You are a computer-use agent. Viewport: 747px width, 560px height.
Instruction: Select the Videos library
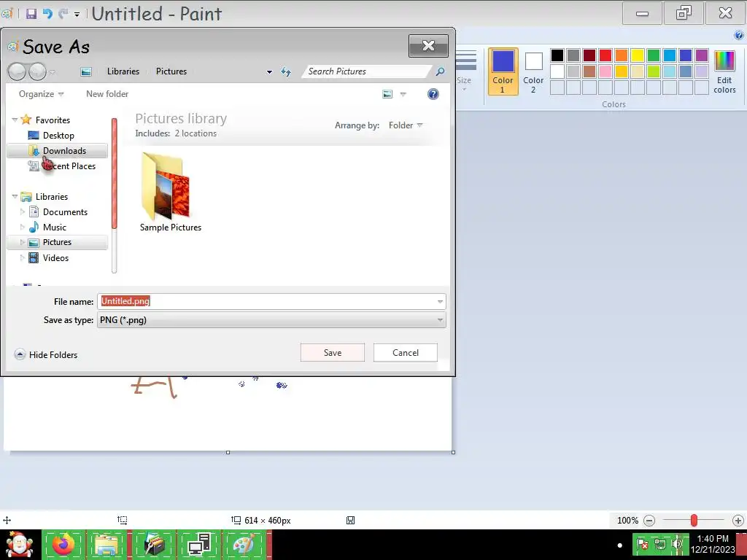(x=55, y=258)
